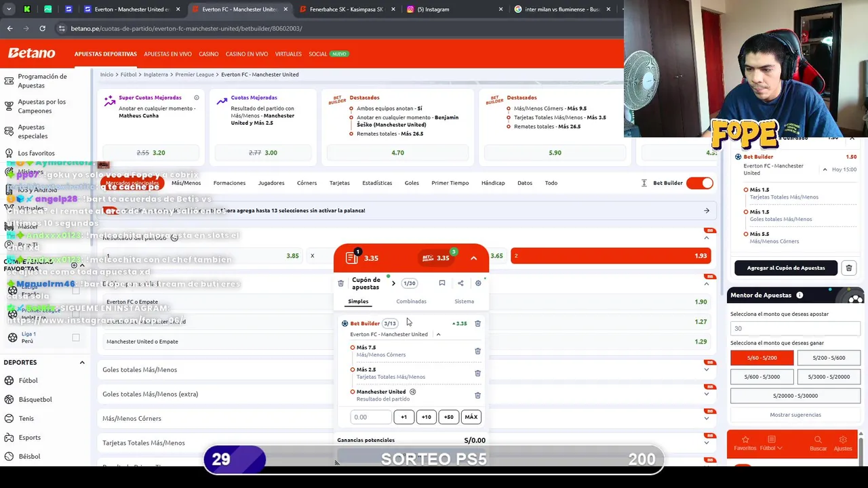868x488 pixels.
Task: Click the browser address bar
Action: pos(339,28)
